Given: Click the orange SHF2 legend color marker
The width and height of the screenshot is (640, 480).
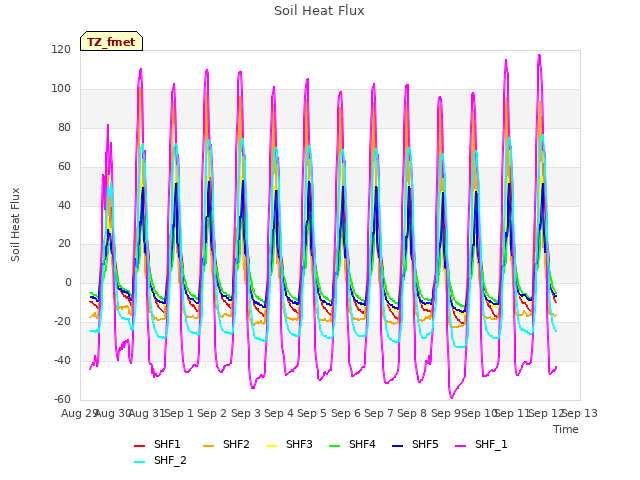Looking at the screenshot, I should pyautogui.click(x=209, y=446).
